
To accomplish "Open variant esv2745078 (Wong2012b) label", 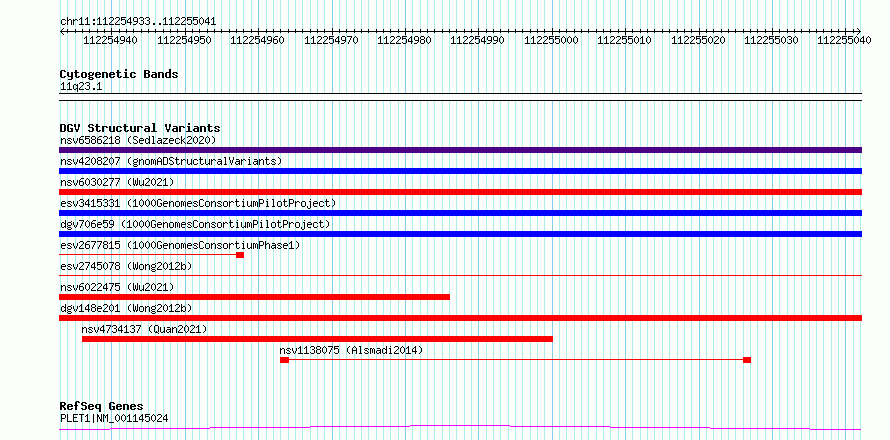I will click(x=126, y=266).
